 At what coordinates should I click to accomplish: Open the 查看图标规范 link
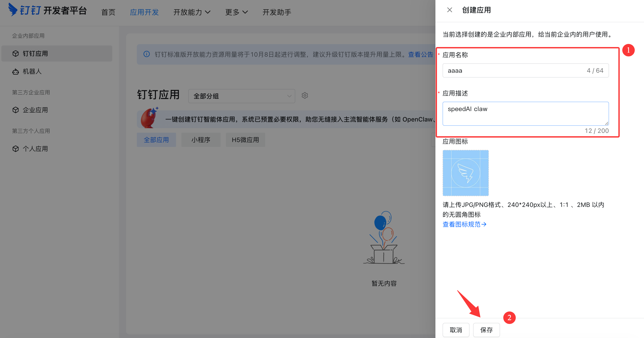coord(464,225)
